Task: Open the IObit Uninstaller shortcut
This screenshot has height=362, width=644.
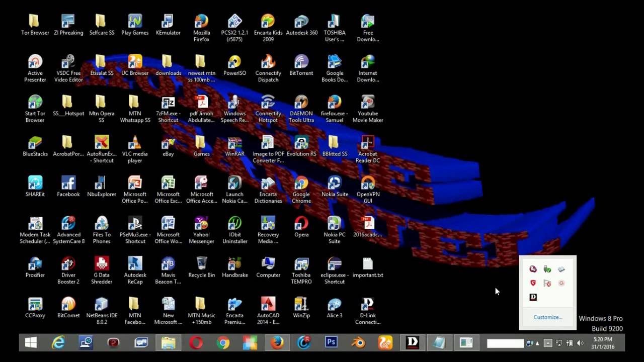Action: [x=235, y=230]
